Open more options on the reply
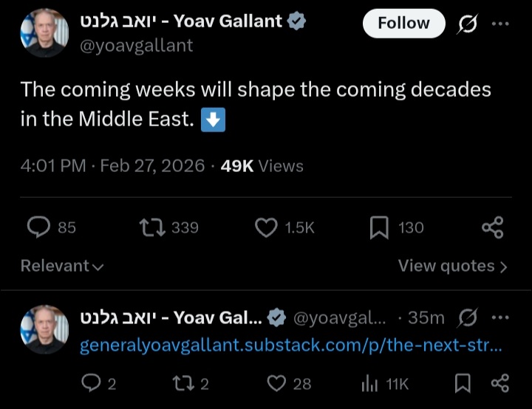This screenshot has width=532, height=409. pos(500,318)
